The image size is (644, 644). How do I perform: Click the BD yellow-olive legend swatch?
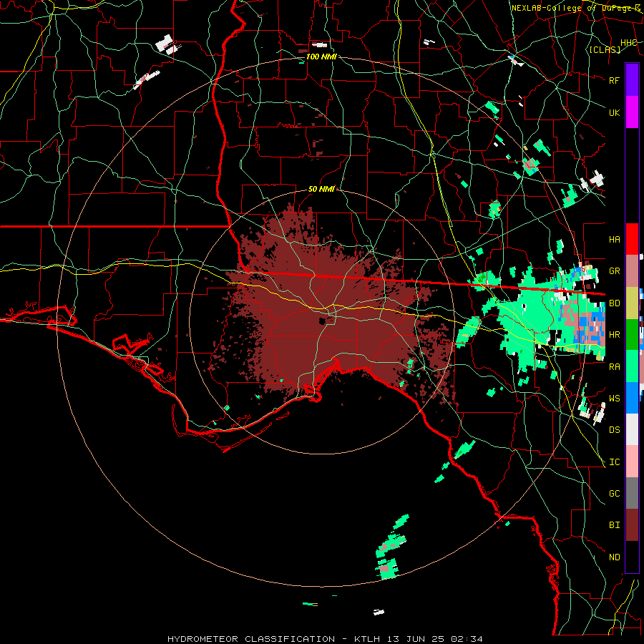click(x=632, y=303)
